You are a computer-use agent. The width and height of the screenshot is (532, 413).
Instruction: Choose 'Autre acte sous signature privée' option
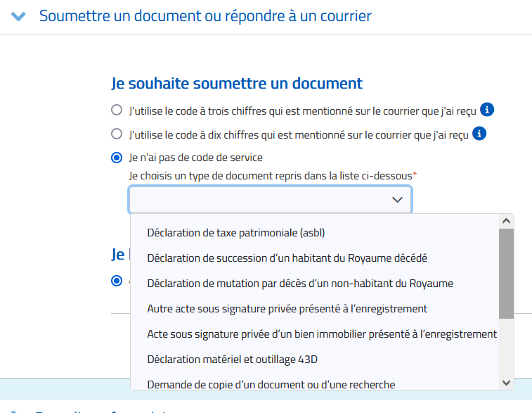coord(315,309)
